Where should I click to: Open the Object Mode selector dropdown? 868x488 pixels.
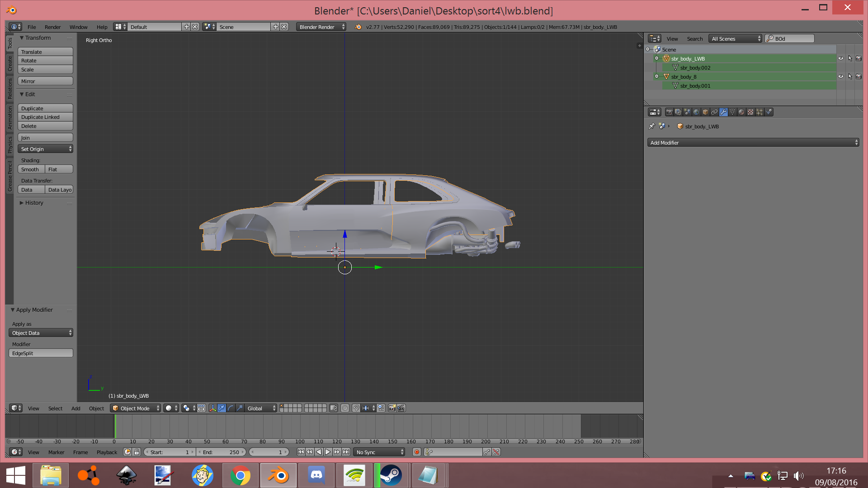coord(135,408)
